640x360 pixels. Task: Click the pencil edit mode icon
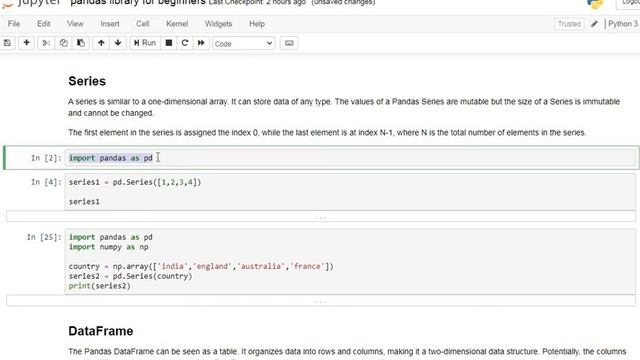(594, 24)
